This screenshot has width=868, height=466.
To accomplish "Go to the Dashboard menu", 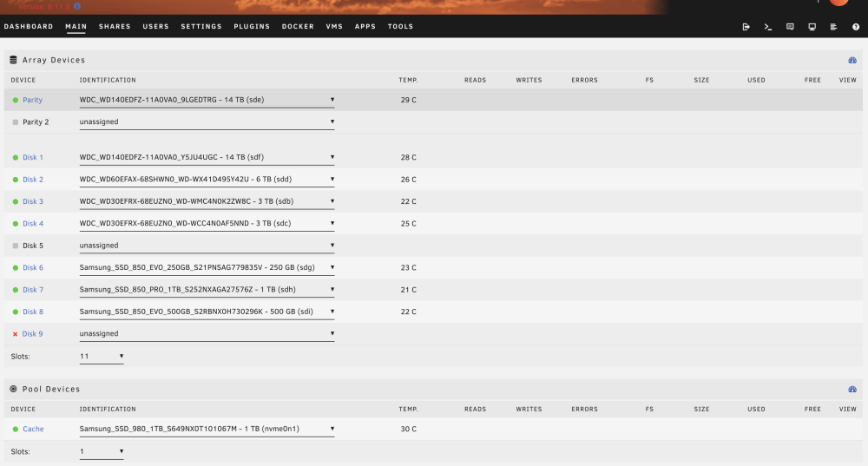I will [29, 27].
